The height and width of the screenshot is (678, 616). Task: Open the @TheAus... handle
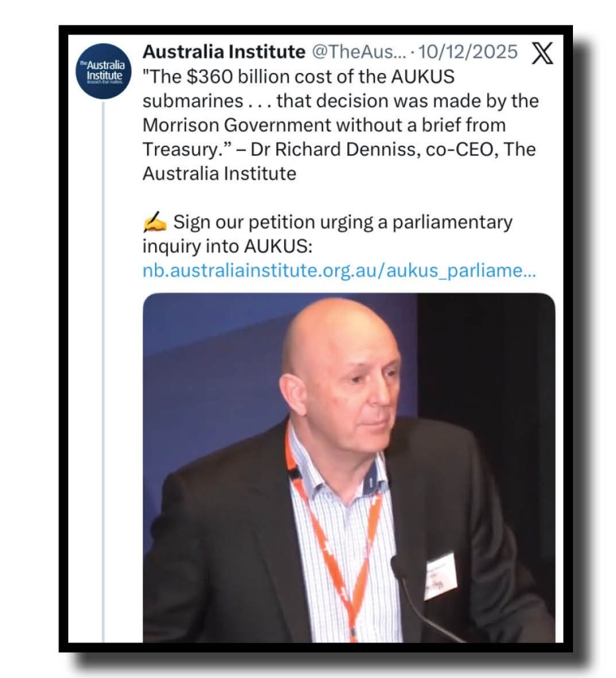359,52
